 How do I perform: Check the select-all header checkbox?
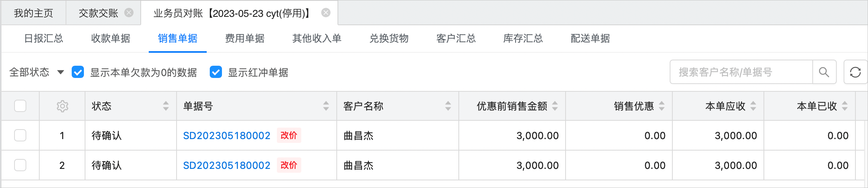20,106
